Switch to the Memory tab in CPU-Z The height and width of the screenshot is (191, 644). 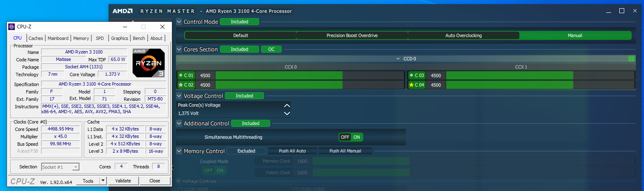(81, 38)
